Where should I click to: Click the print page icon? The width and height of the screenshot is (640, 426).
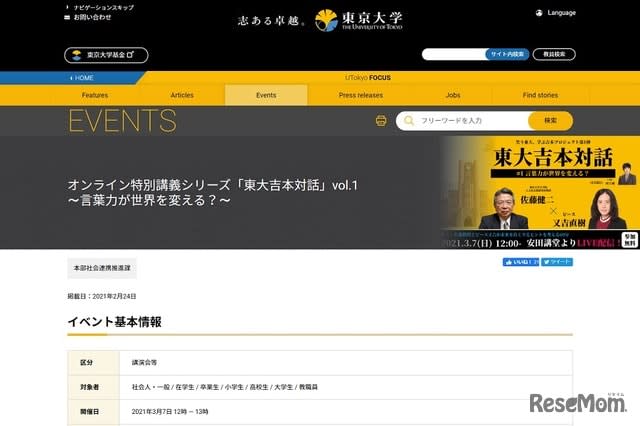coord(381,121)
